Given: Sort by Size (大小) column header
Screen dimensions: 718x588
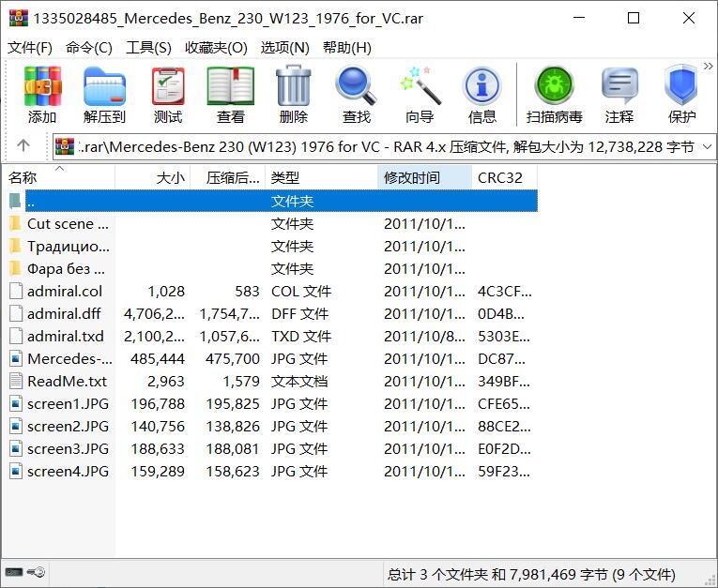Looking at the screenshot, I should [152, 177].
